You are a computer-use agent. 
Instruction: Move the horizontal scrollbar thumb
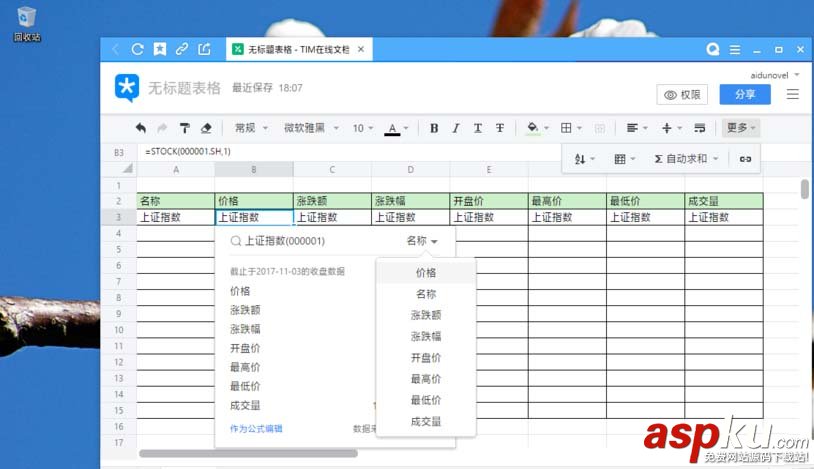248,453
